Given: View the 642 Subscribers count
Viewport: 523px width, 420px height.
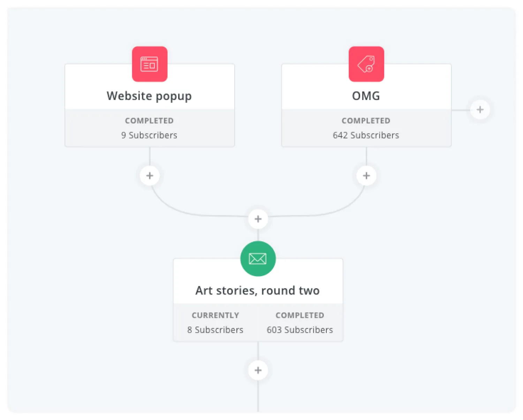Looking at the screenshot, I should pyautogui.click(x=366, y=135).
